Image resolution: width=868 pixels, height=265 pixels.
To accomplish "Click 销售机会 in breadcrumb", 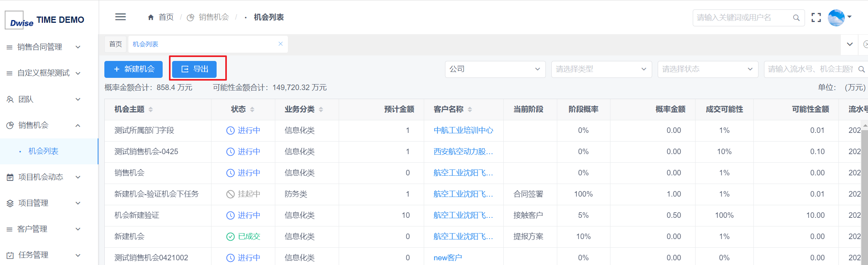I will [x=213, y=17].
